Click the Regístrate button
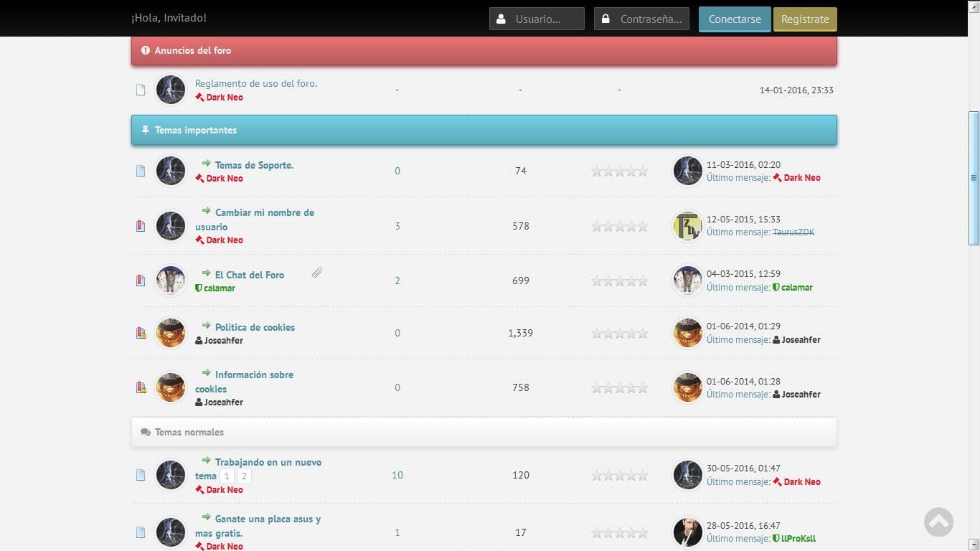The width and height of the screenshot is (980, 551). (805, 19)
